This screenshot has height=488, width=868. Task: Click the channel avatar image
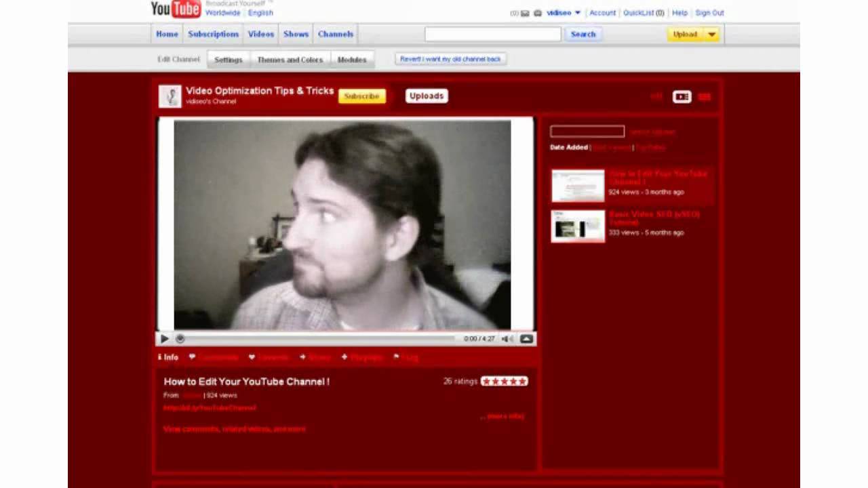pyautogui.click(x=170, y=96)
